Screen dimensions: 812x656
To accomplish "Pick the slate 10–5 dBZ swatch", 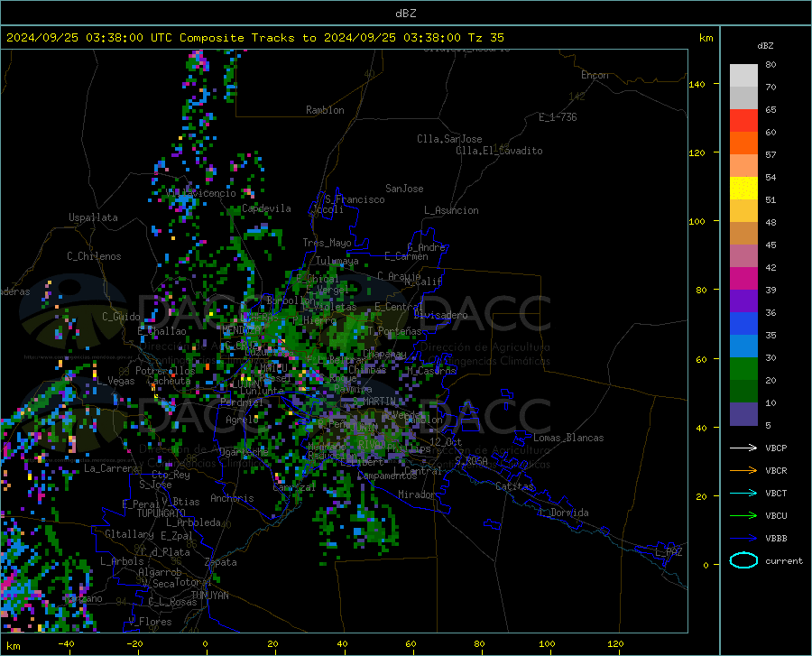I will point(743,414).
